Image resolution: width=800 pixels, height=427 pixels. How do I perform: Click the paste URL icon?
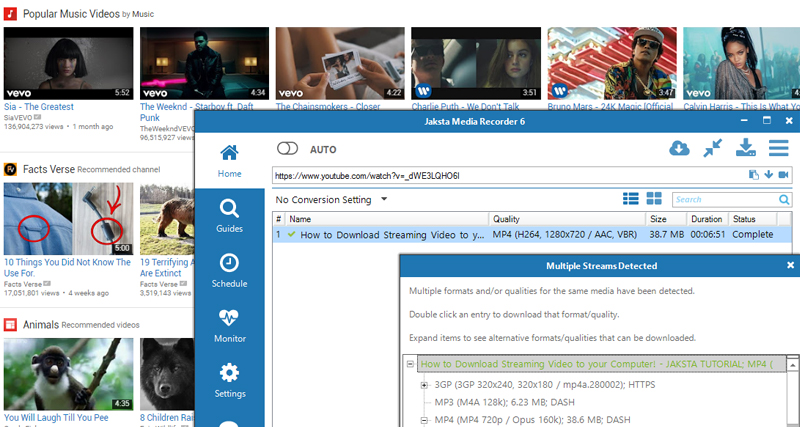(752, 175)
